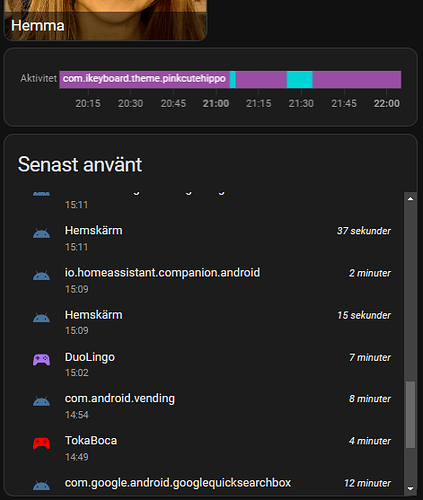Open the DuoLingo list entry
This screenshot has width=423, height=500.
pos(211,364)
